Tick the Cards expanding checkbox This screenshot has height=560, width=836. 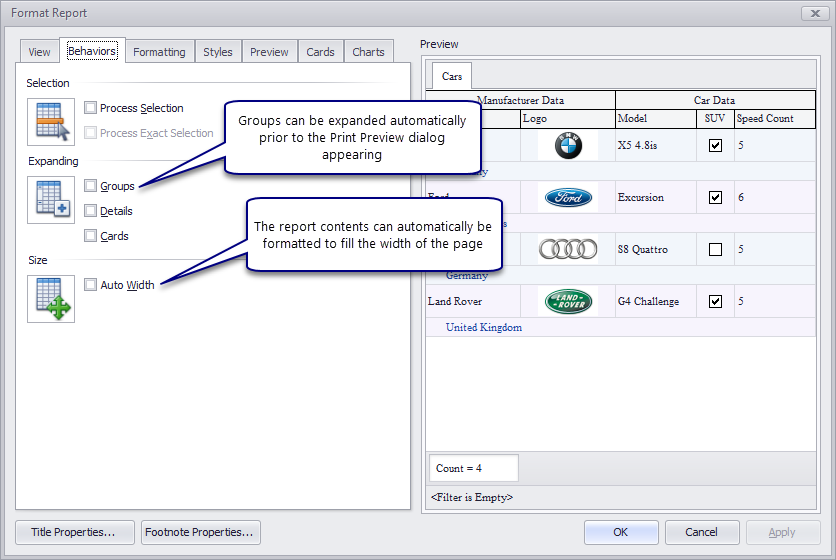(x=91, y=236)
